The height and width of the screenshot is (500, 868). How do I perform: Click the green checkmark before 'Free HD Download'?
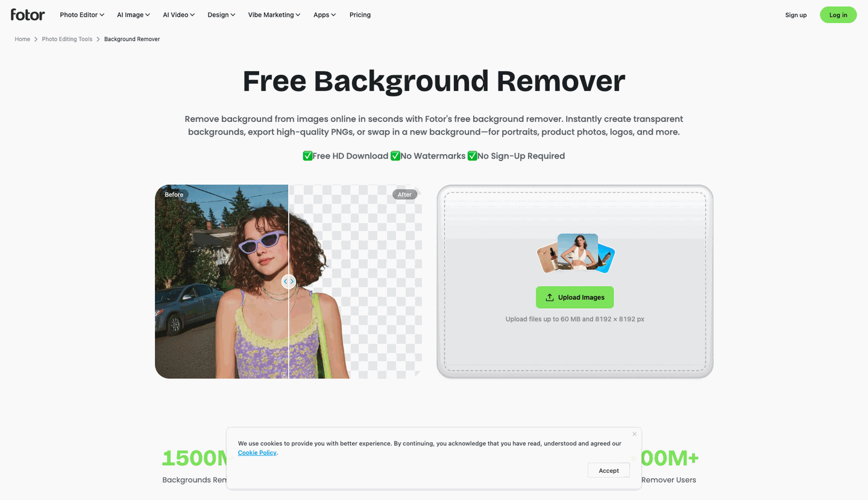(307, 156)
